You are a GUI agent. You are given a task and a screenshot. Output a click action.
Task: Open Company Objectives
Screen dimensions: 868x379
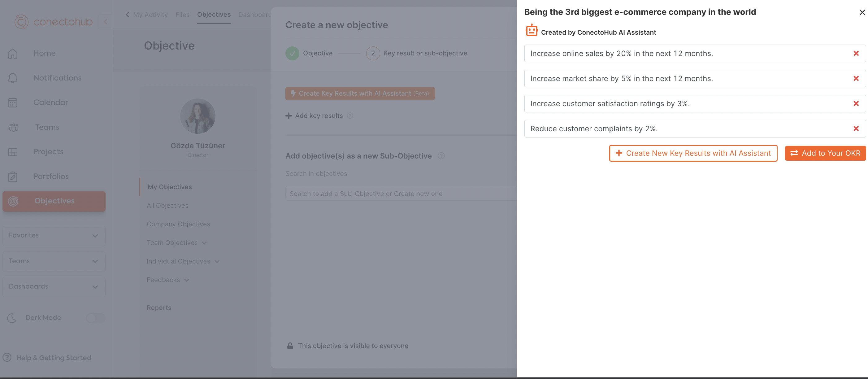(178, 224)
